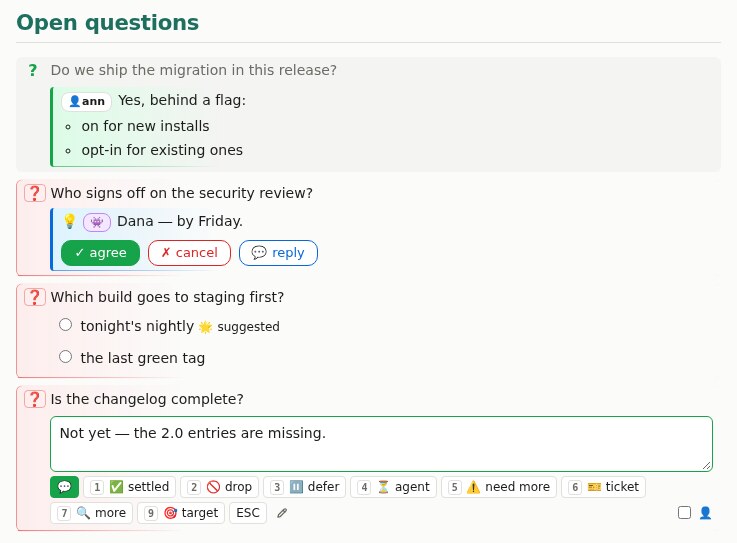Choose the more option 7
Viewport: 737px width, 543px height.
92,513
